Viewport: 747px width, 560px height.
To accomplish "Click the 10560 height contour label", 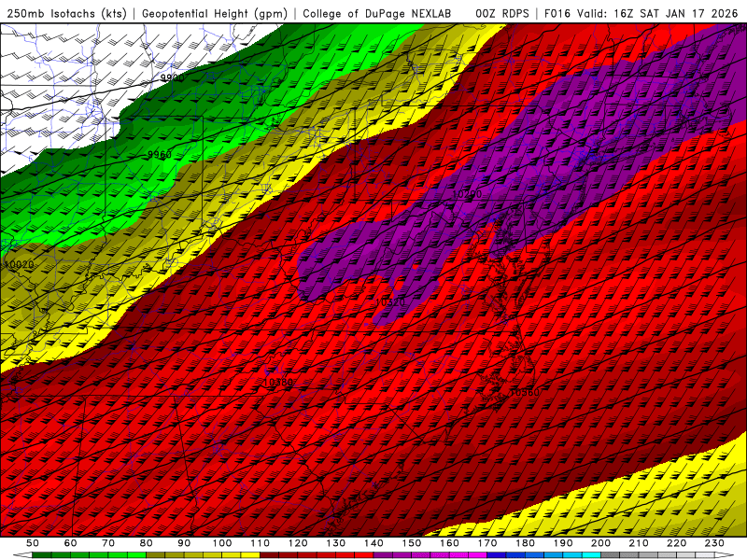I will [525, 392].
